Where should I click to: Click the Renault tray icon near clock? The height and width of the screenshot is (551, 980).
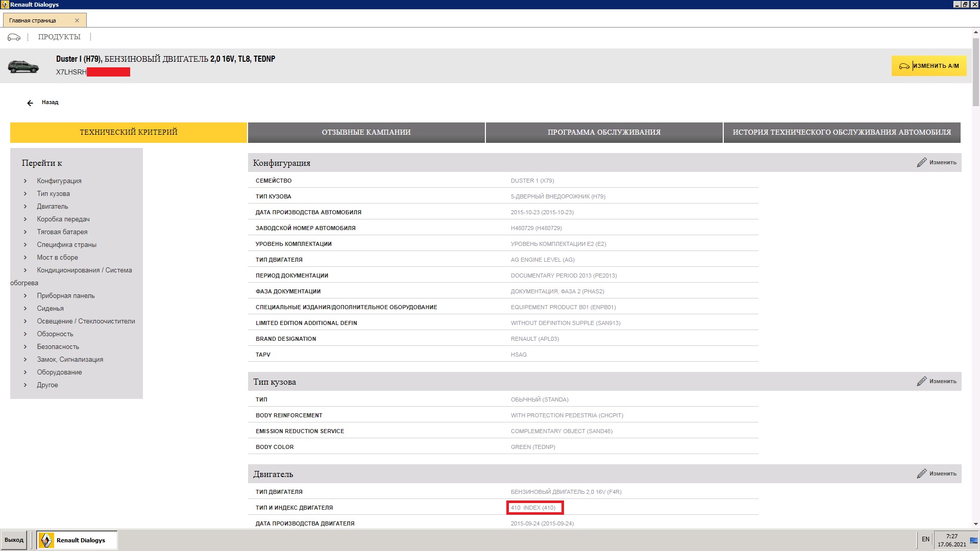[973, 541]
